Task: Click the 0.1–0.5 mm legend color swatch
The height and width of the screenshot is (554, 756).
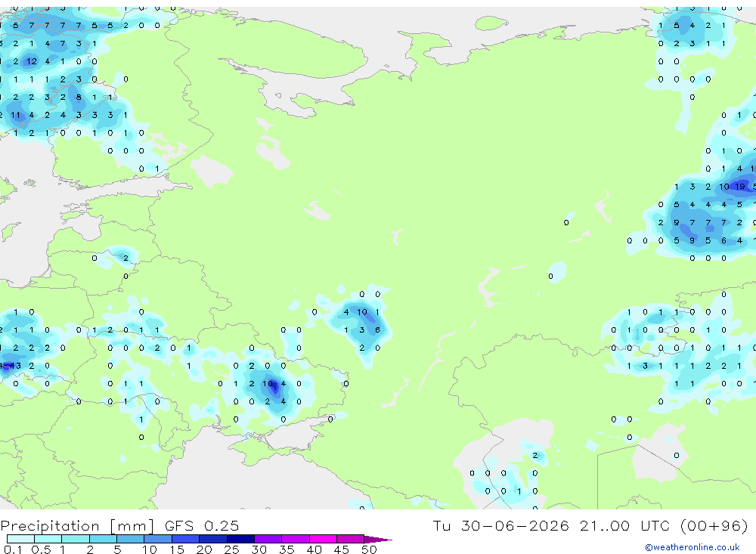Action: pyautogui.click(x=20, y=539)
